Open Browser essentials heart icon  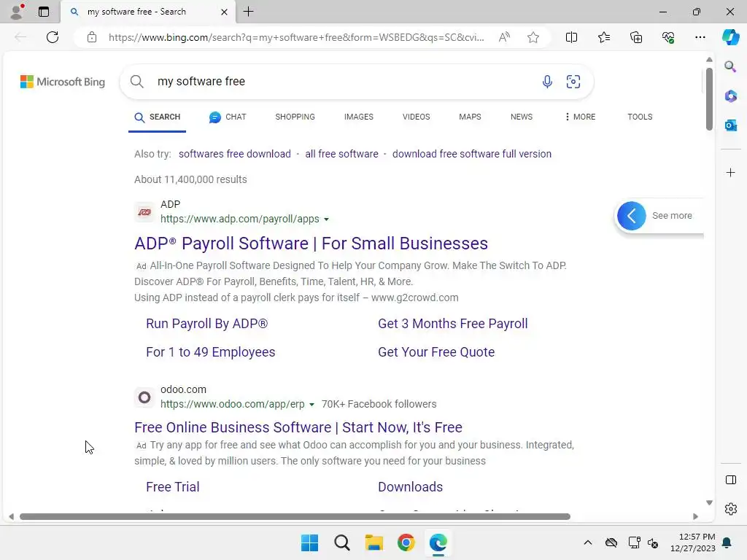(x=668, y=37)
